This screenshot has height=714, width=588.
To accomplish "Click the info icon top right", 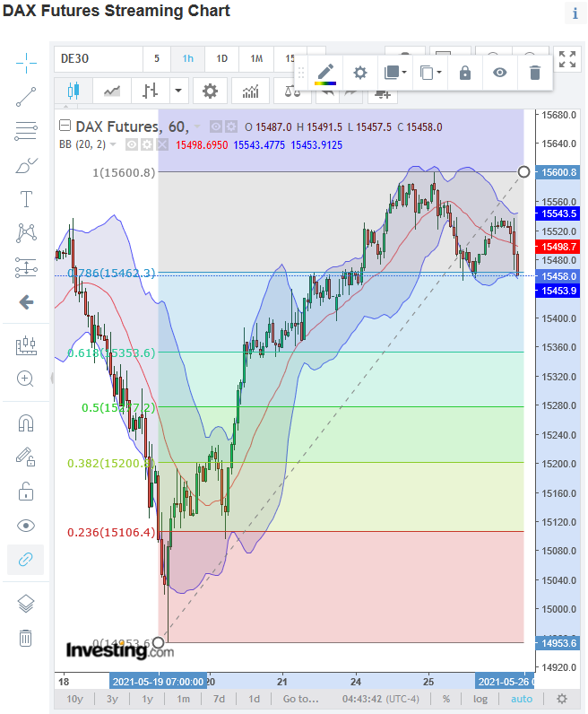I will point(575,13).
